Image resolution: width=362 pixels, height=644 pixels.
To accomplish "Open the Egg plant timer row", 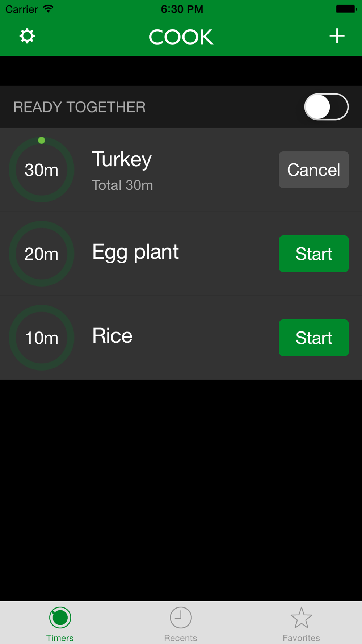I will pos(181,254).
